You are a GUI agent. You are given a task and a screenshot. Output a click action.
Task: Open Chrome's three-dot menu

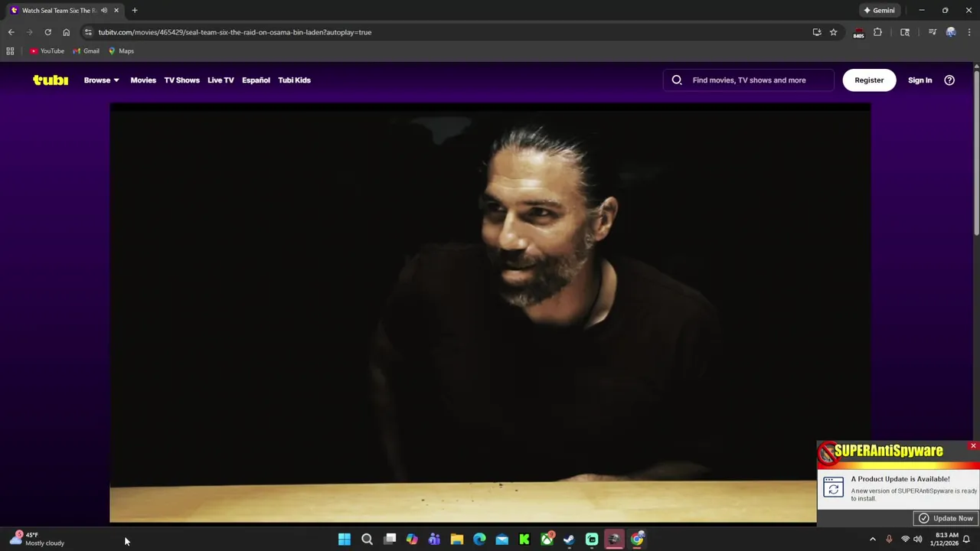point(969,32)
